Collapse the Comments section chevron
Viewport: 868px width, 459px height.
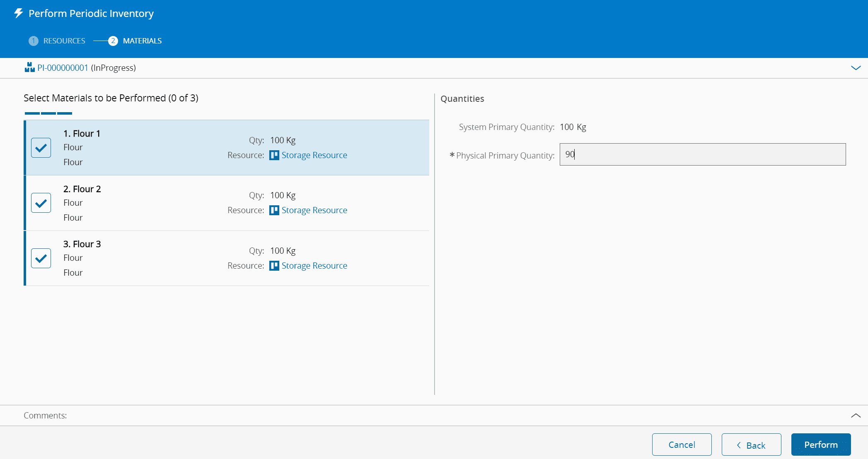coord(856,416)
